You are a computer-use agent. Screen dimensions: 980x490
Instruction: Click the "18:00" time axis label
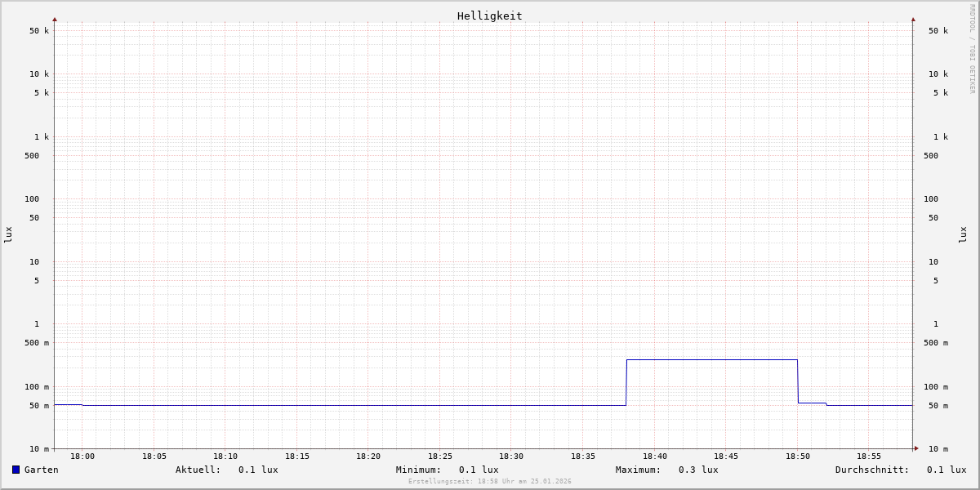82,457
